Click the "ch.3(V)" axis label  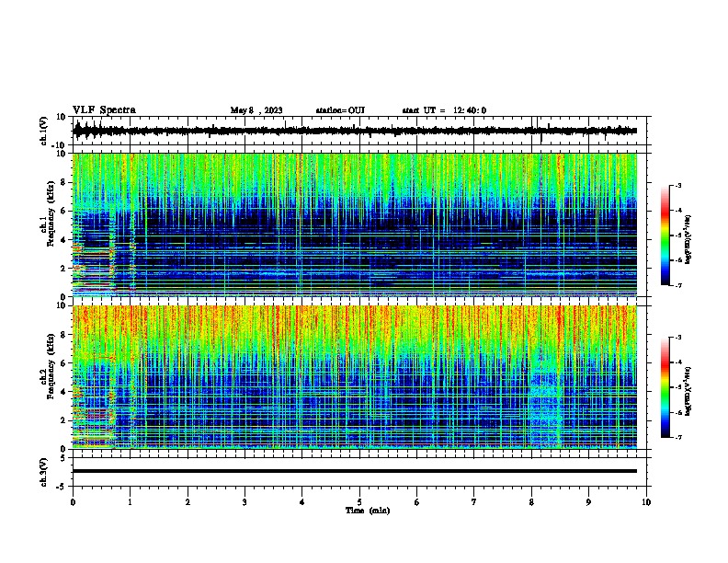(x=44, y=473)
